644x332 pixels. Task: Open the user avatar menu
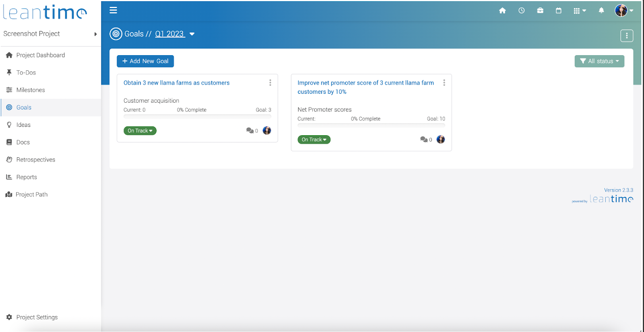click(624, 10)
